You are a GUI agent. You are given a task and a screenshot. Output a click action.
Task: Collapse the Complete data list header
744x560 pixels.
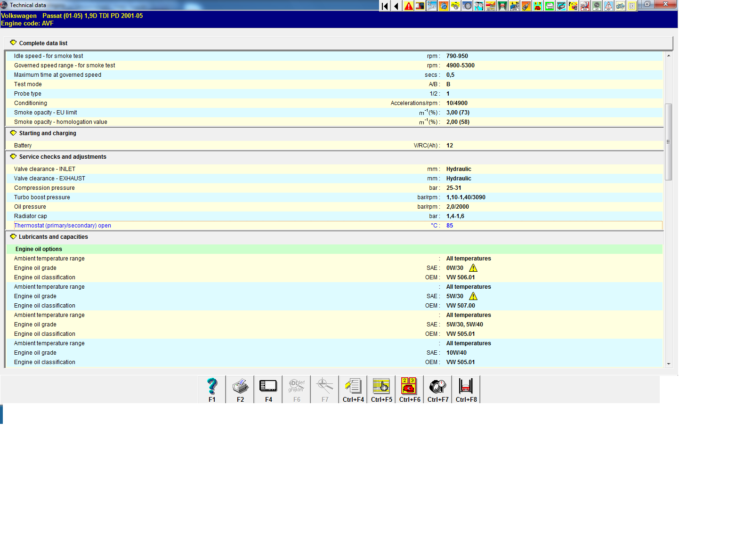(13, 43)
